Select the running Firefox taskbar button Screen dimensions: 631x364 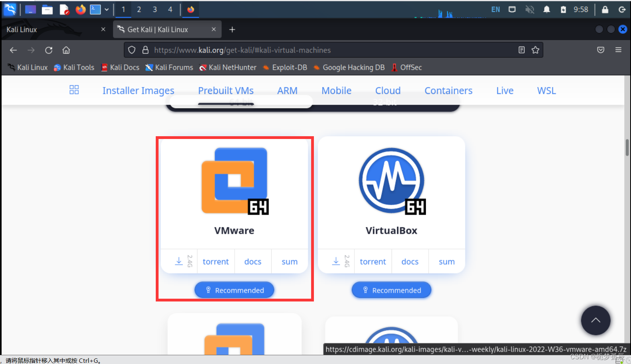[191, 10]
